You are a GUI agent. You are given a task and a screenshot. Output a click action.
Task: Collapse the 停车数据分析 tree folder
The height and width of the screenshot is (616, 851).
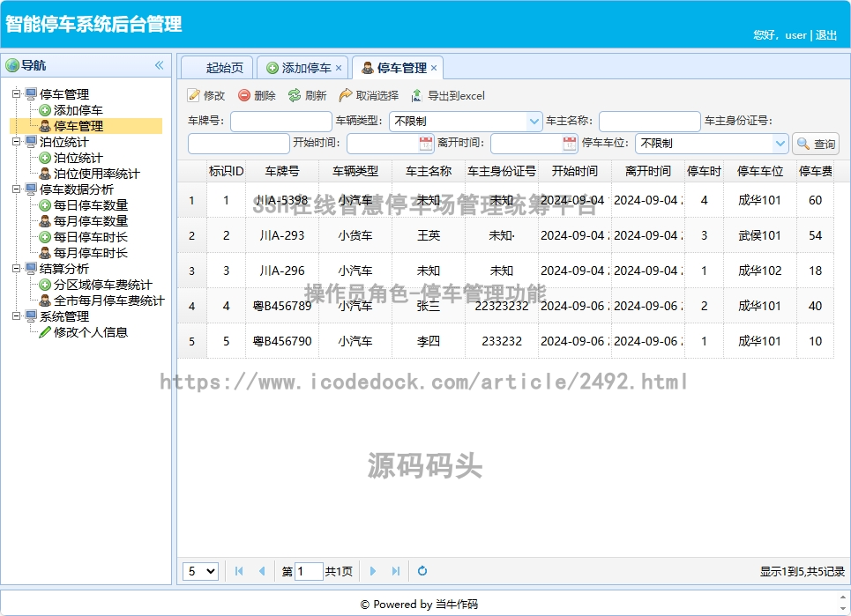pos(17,189)
